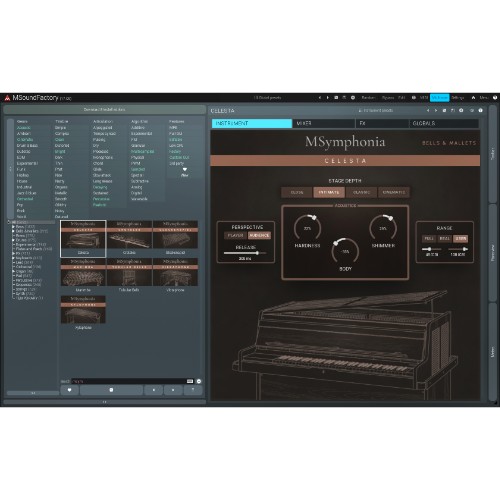Screen dimensions: 500x500
Task: Select the Orchestral category in tree
Action: (28, 267)
